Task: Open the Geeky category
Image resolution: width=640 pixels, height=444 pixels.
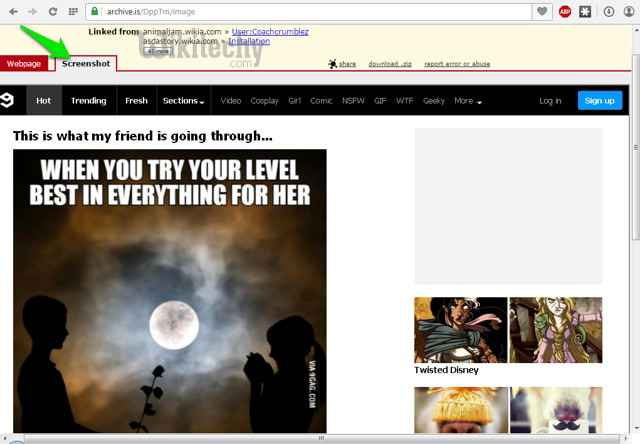Action: 433,101
